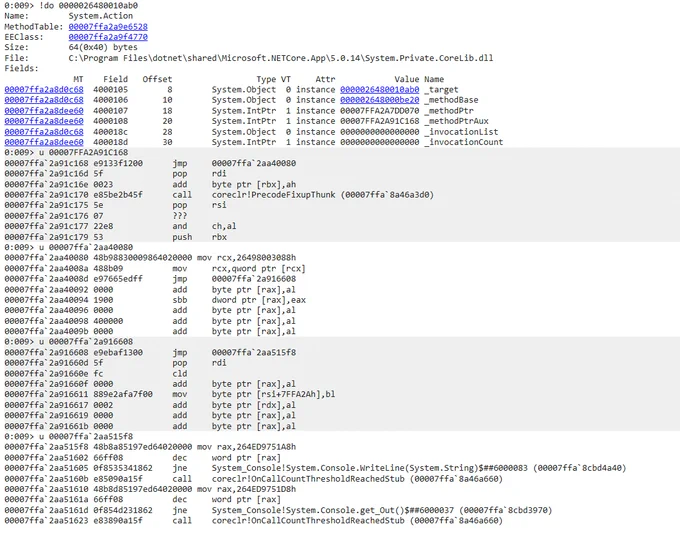Image resolution: width=680 pixels, height=540 pixels.
Task: Open the MethodTable link 00007ffa2a9e6528
Action: (108, 26)
